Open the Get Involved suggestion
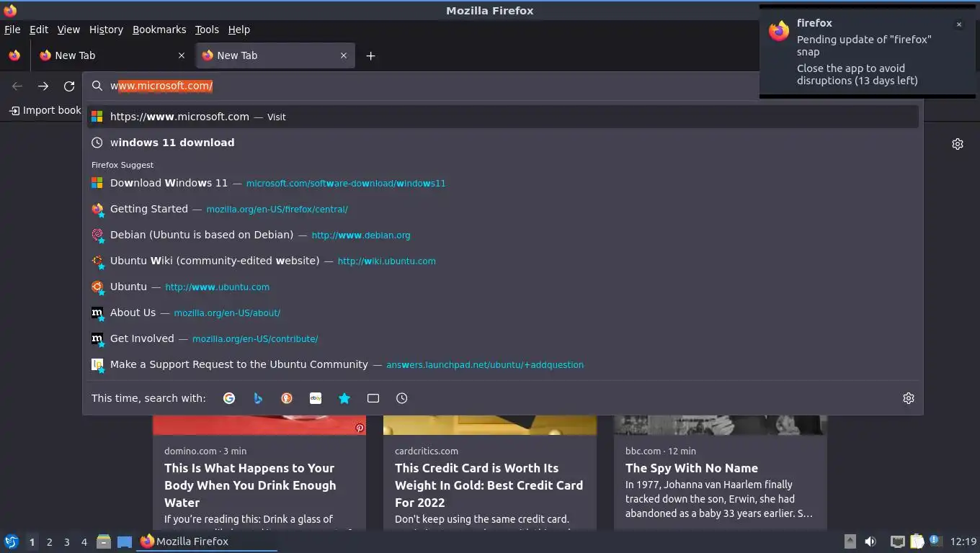Screen dimensions: 980x553 click(503, 338)
